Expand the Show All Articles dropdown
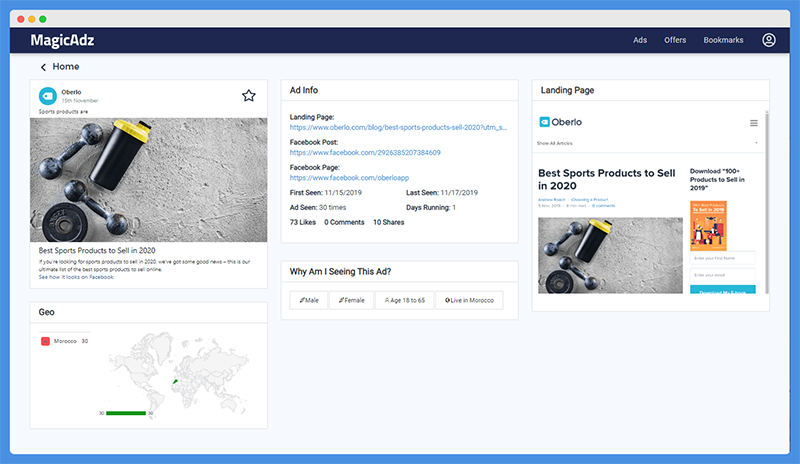800x464 pixels. [647, 143]
